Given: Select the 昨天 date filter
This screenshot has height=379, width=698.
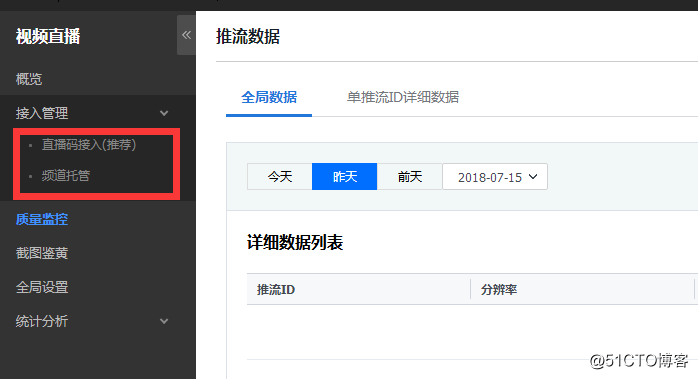Looking at the screenshot, I should point(345,177).
